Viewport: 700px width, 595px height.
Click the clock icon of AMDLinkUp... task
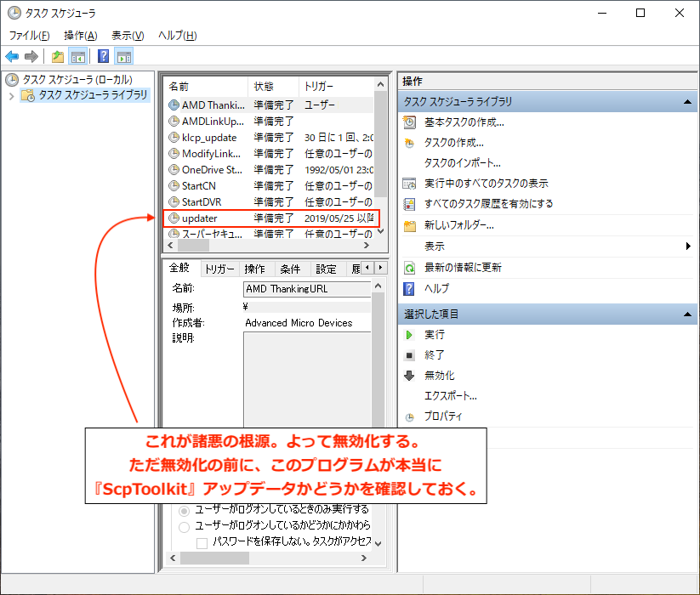point(174,122)
